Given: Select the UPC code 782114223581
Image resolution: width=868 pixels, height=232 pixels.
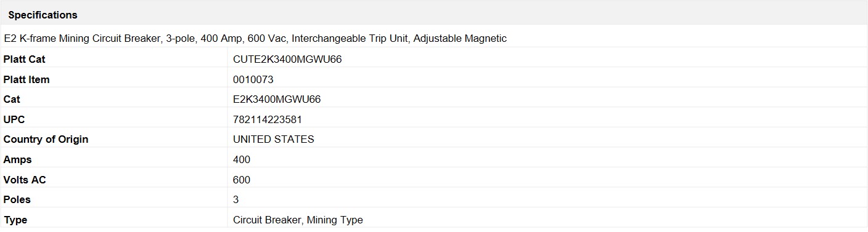Looking at the screenshot, I should coord(268,119).
